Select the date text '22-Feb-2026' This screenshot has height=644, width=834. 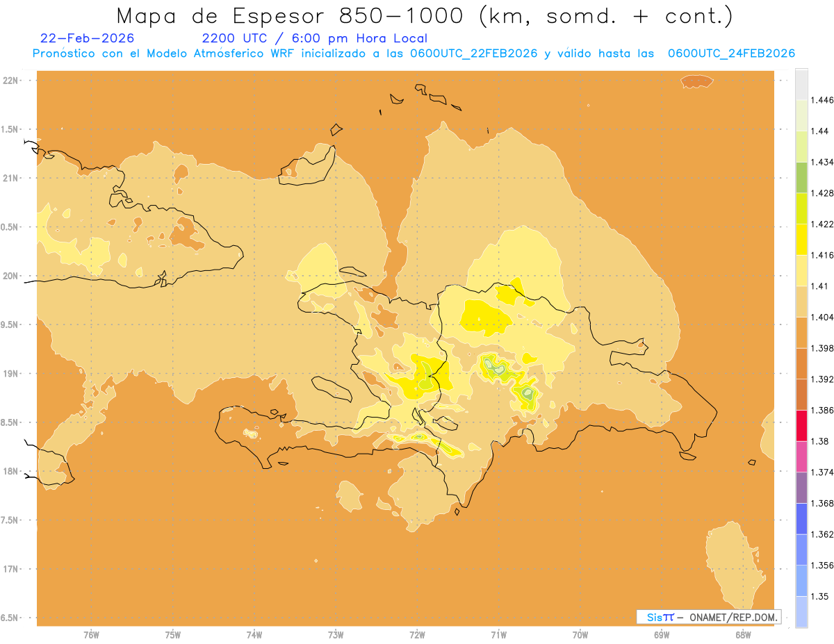tap(88, 39)
